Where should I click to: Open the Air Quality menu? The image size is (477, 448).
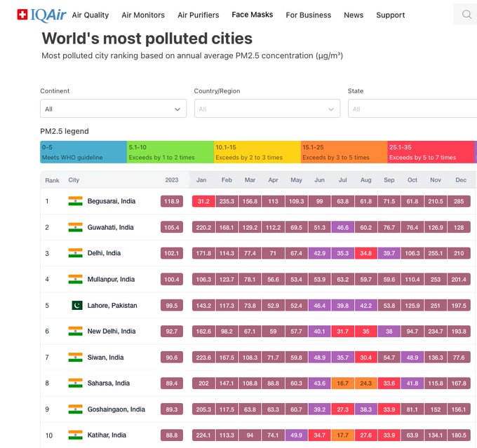coord(90,15)
